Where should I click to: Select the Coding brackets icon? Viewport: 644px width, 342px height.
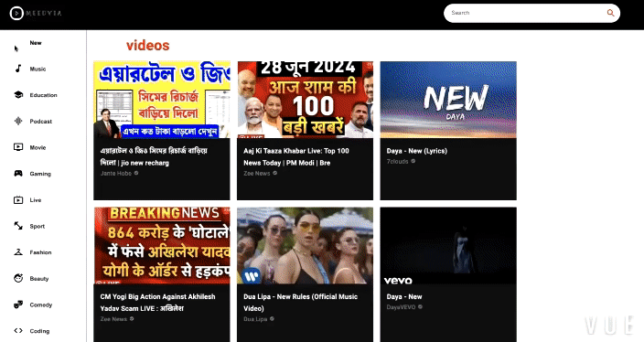point(18,330)
